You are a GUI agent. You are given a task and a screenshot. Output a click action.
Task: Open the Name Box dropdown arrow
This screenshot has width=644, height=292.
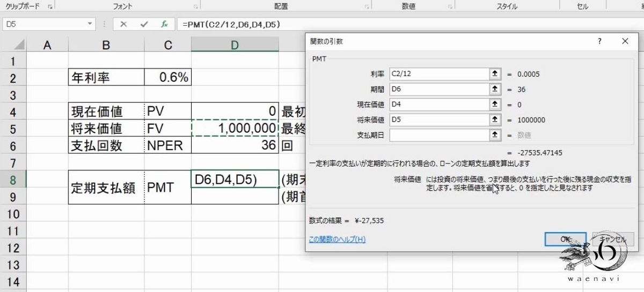(x=91, y=25)
